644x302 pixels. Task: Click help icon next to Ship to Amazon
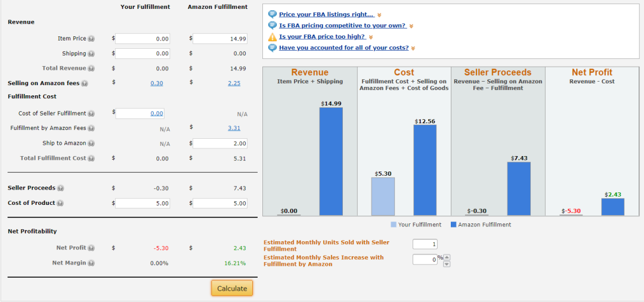click(x=91, y=144)
